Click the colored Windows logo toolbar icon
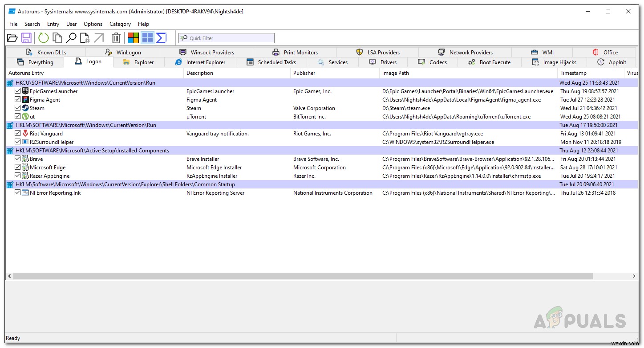The height and width of the screenshot is (348, 644). 134,38
